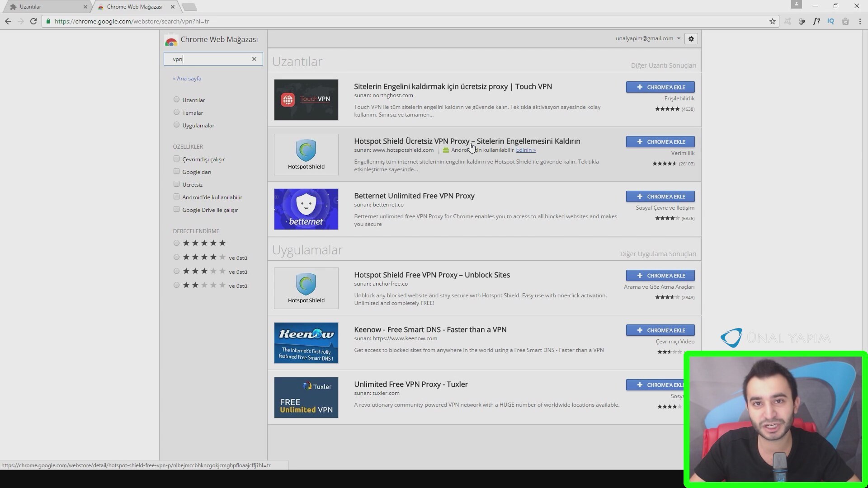
Task: Click the Sosyal Çevre ve İletişim category
Action: pos(665,208)
